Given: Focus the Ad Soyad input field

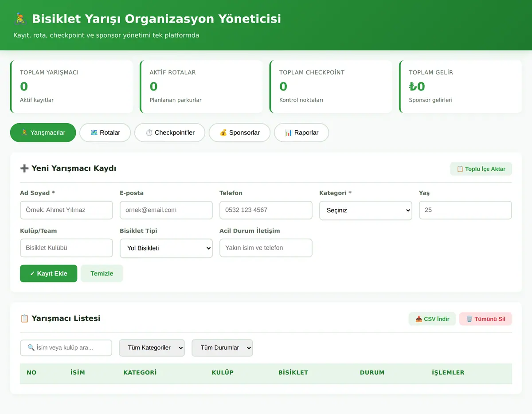Looking at the screenshot, I should [66, 210].
